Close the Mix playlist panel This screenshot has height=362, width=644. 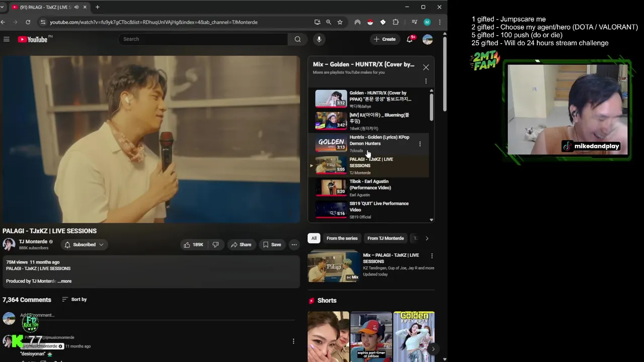click(x=426, y=67)
